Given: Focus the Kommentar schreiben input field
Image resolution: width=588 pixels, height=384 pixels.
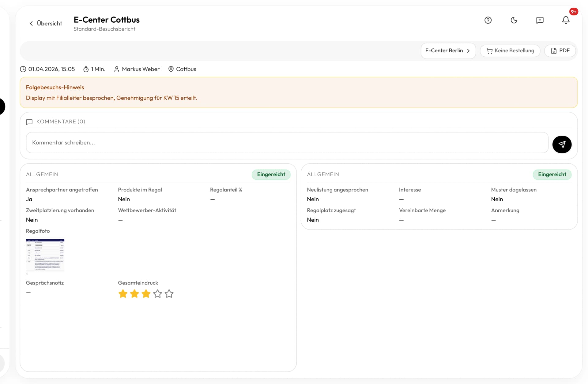Looking at the screenshot, I should [x=287, y=143].
